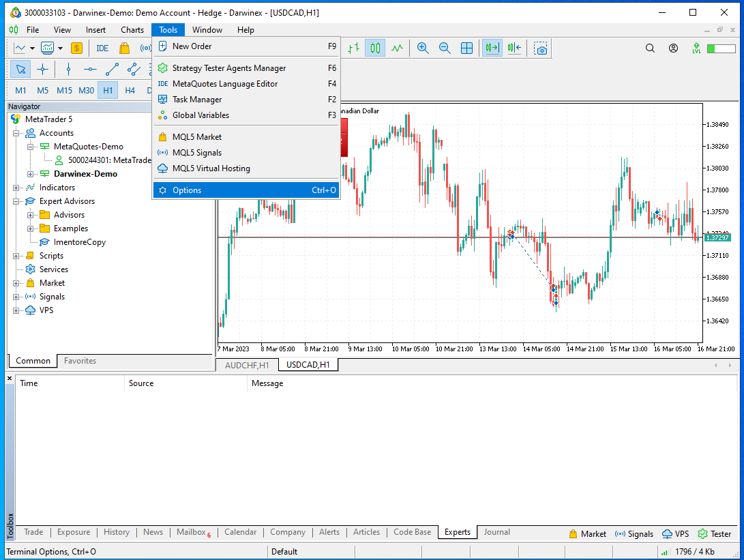Expand the Scripts tree node
Image resolution: width=744 pixels, height=560 pixels.
pyautogui.click(x=16, y=256)
